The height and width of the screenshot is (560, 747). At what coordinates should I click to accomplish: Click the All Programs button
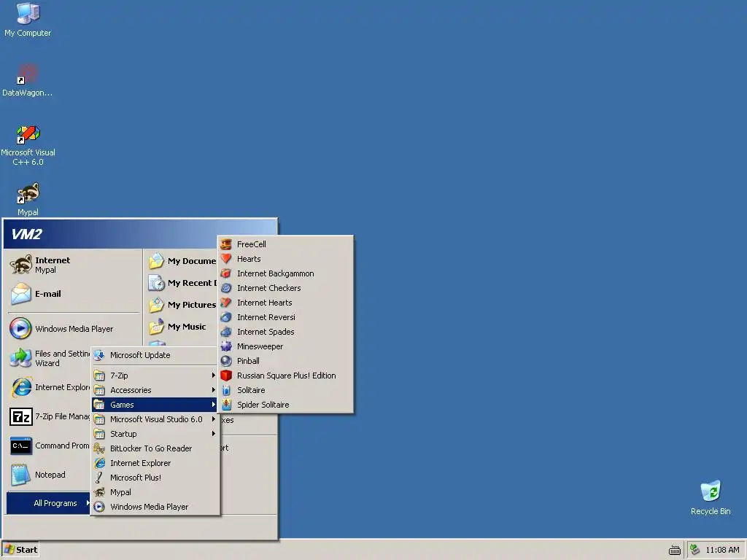(49, 503)
